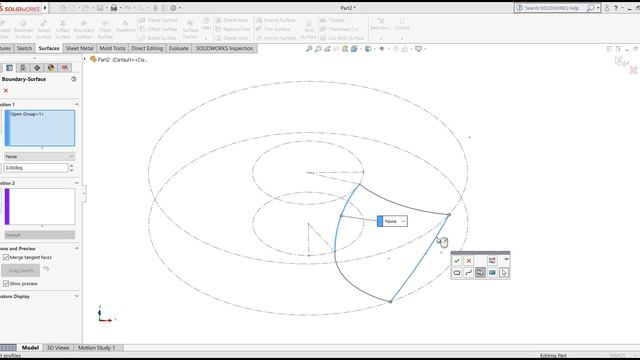The image size is (640, 360).
Task: Toggle Merge tangent faces checkbox
Action: (6, 257)
